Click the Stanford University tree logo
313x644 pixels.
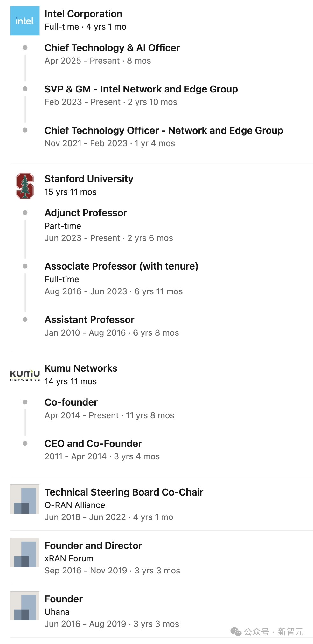point(25,186)
